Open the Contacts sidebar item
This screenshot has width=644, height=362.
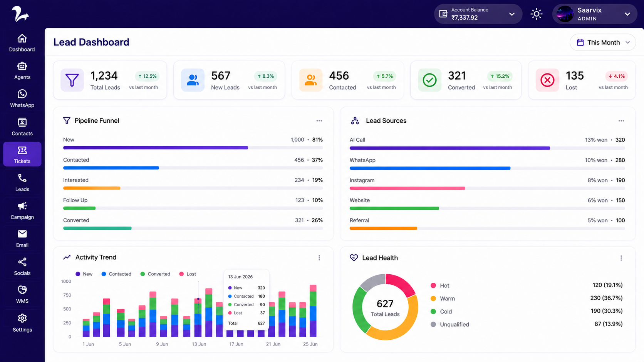[22, 127]
